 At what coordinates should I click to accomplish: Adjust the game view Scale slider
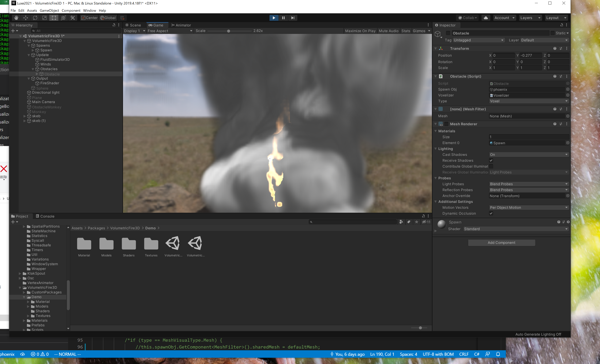(x=229, y=31)
